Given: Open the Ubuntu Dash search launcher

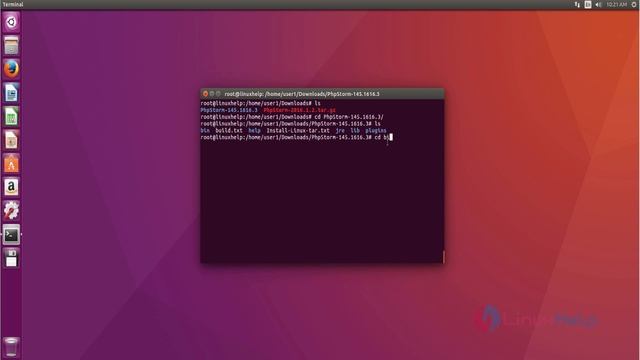Looking at the screenshot, I should pos(11,22).
